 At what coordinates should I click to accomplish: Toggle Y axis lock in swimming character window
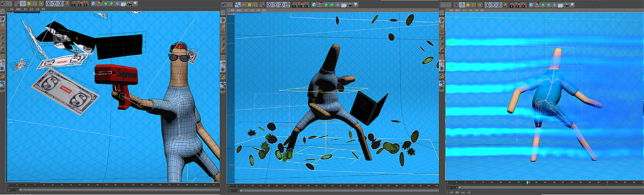tap(493, 5)
